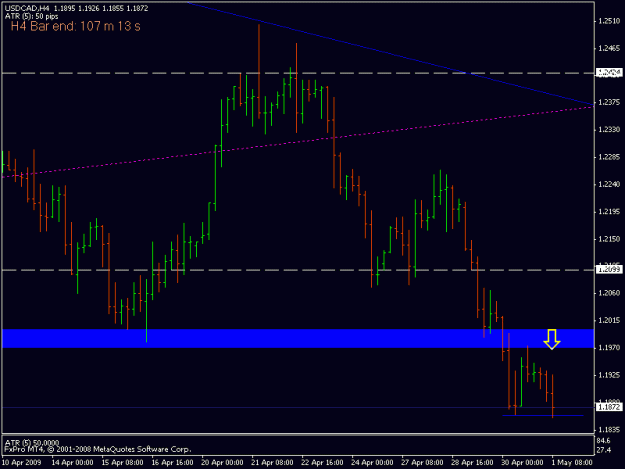Select the lower grey dashed line at 1.2099

click(x=298, y=270)
